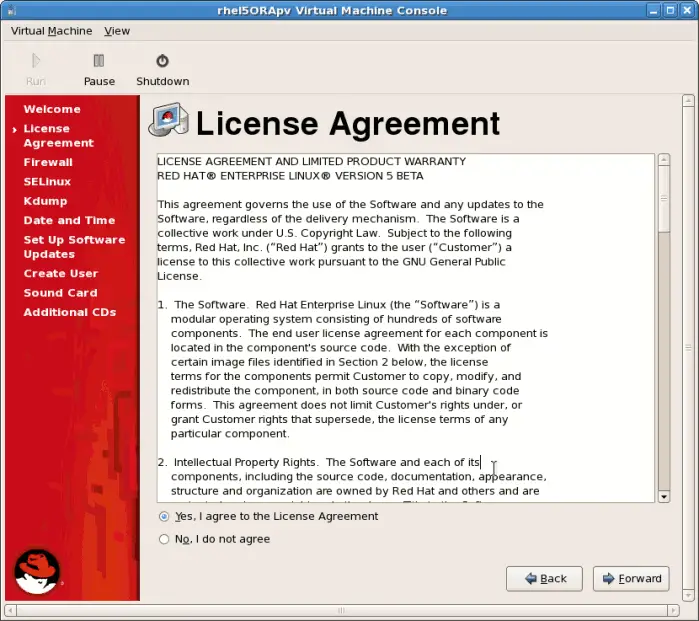Select the "No, I do not agree" option
This screenshot has height=621, width=699.
pos(164,539)
